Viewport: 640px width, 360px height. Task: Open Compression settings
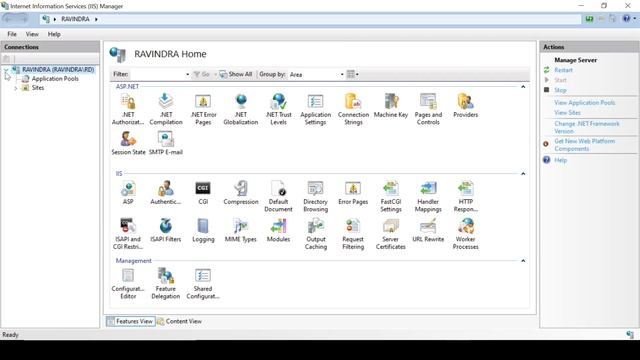(241, 193)
